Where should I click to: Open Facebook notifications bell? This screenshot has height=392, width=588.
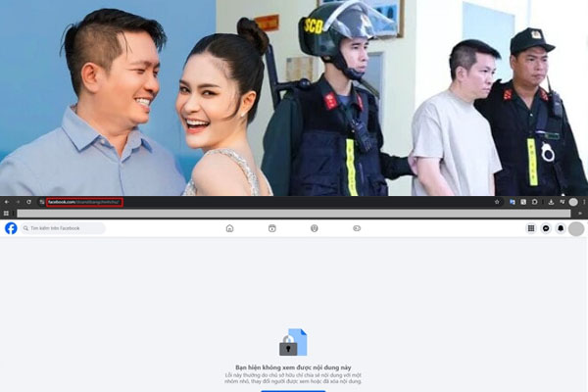pos(561,228)
